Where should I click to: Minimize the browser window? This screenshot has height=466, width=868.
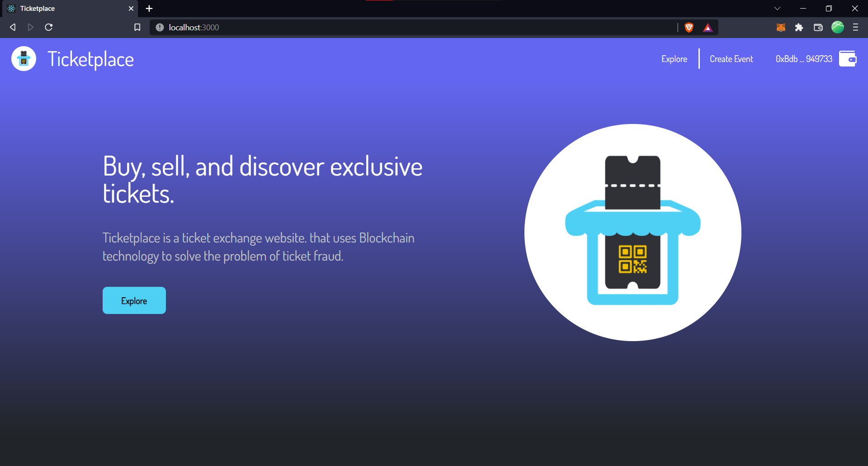(803, 9)
